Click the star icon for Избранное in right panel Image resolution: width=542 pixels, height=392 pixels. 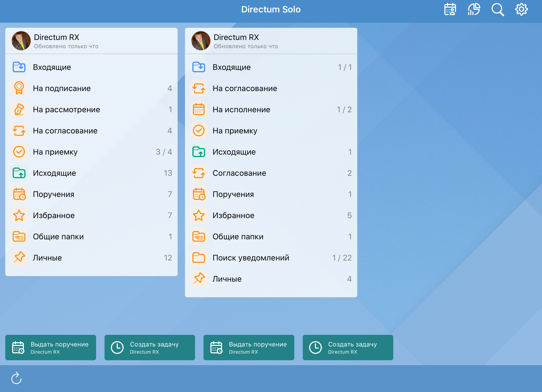(x=199, y=215)
